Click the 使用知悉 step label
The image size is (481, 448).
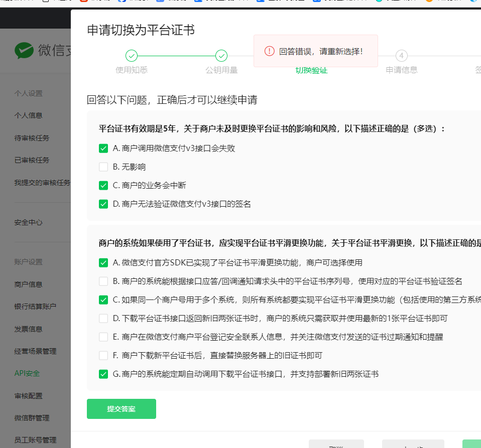click(x=132, y=70)
